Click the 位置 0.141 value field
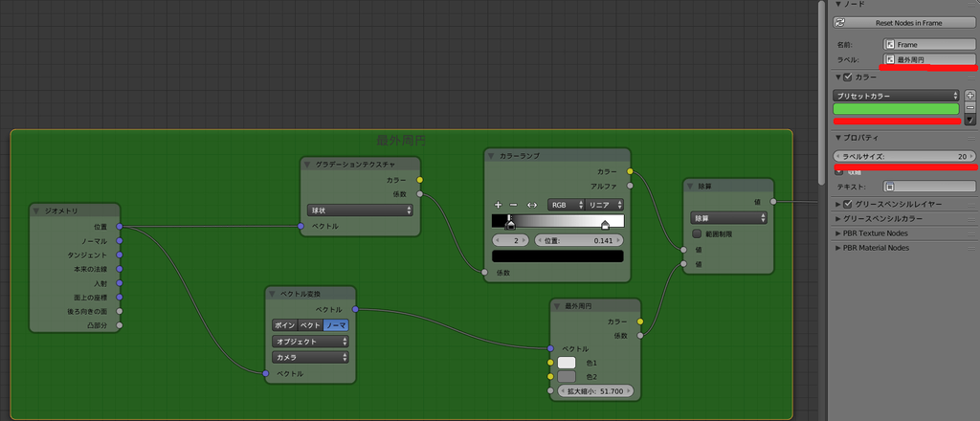The image size is (980, 421). [579, 240]
